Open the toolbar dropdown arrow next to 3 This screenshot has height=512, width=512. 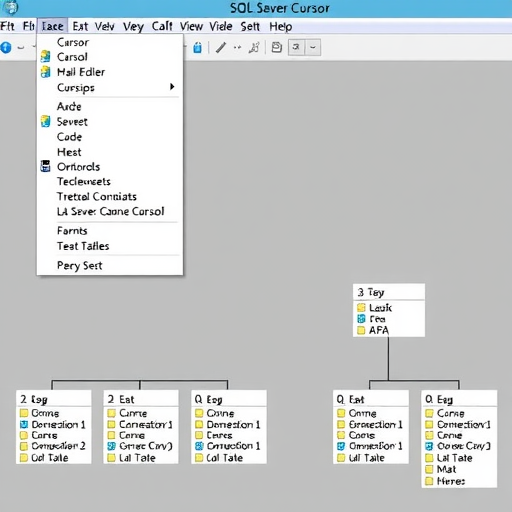313,47
